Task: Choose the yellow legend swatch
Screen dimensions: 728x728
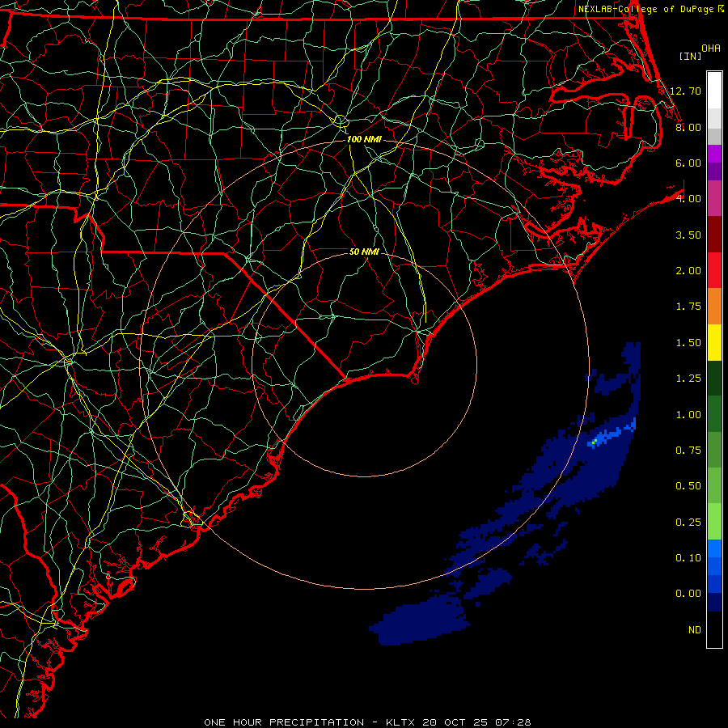Action: click(x=714, y=342)
